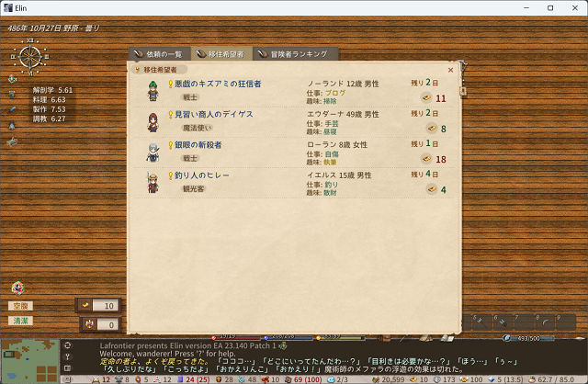
Task: Open the 依頼の一覧 tab
Action: (x=159, y=54)
